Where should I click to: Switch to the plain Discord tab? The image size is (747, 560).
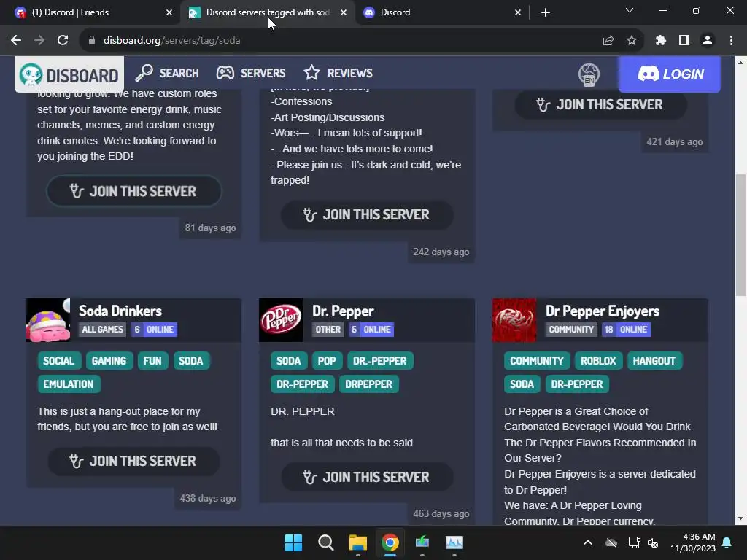441,12
